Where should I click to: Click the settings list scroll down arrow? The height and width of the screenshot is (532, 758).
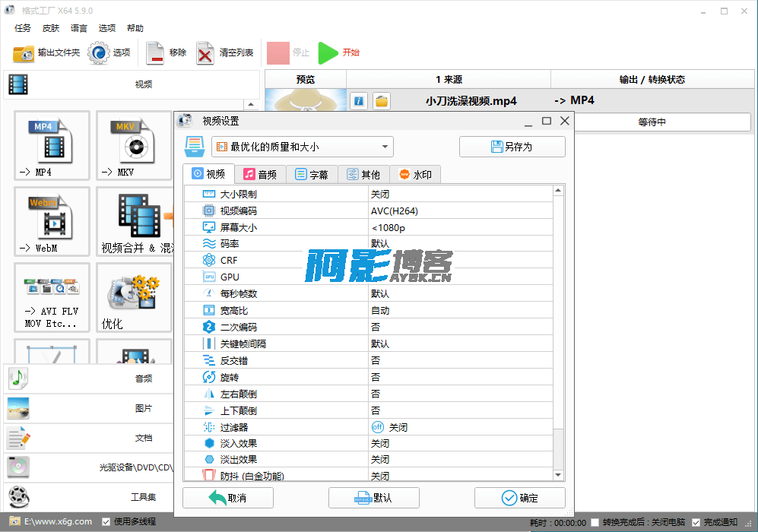(558, 475)
